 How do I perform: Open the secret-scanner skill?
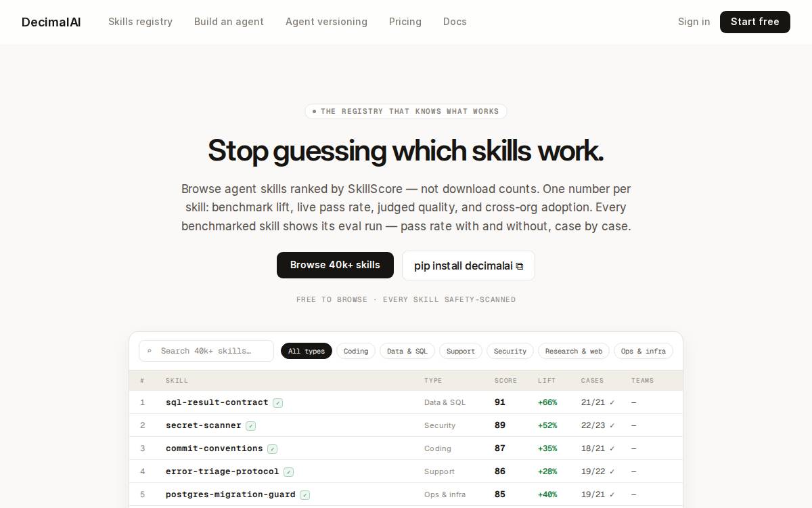click(204, 425)
